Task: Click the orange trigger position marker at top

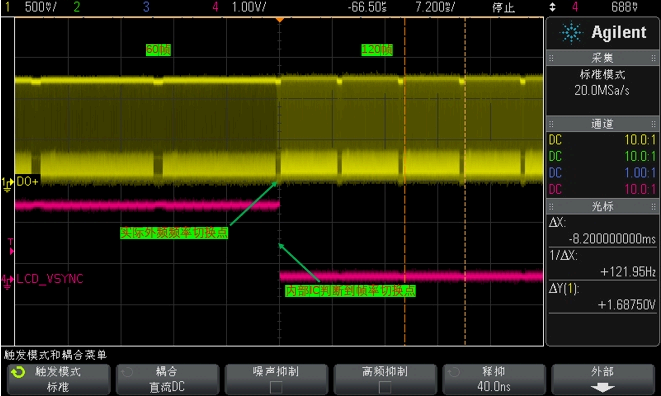Action: [279, 19]
